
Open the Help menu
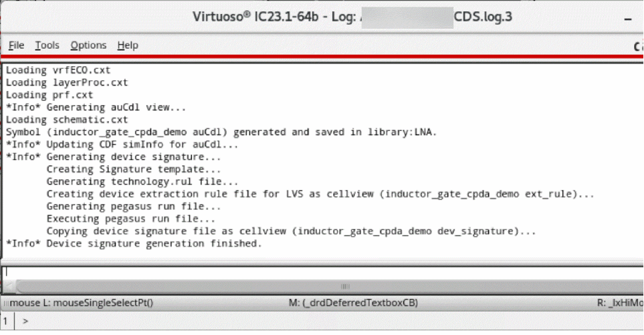[x=128, y=45]
